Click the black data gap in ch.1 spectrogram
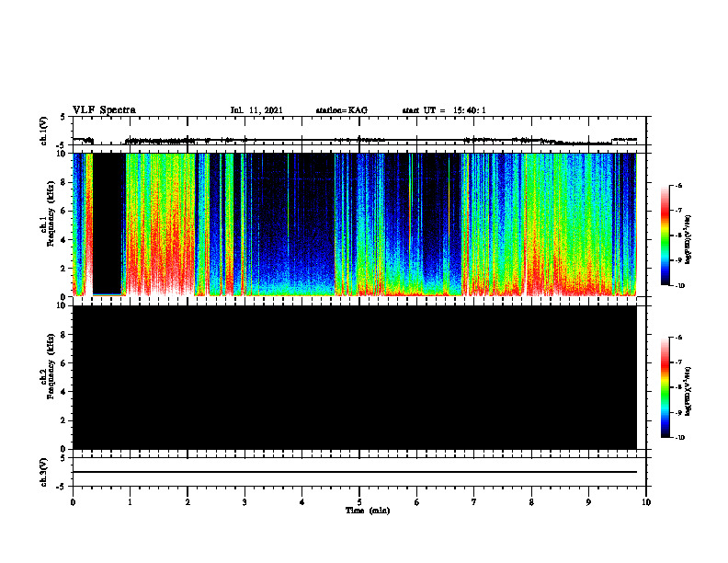The width and height of the screenshot is (728, 563). 108,223
